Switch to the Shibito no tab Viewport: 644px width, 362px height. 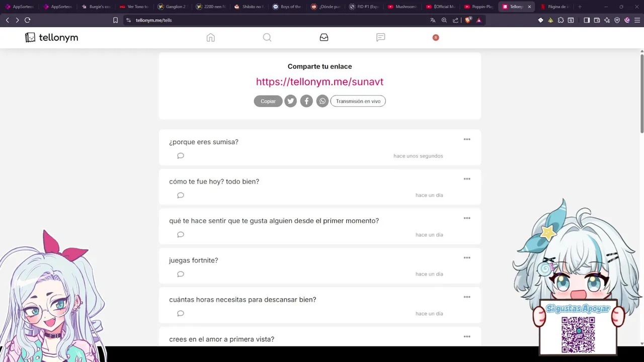(249, 7)
